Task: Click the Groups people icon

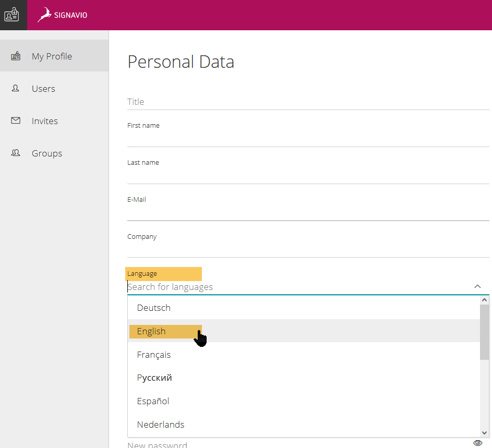Action: click(15, 153)
